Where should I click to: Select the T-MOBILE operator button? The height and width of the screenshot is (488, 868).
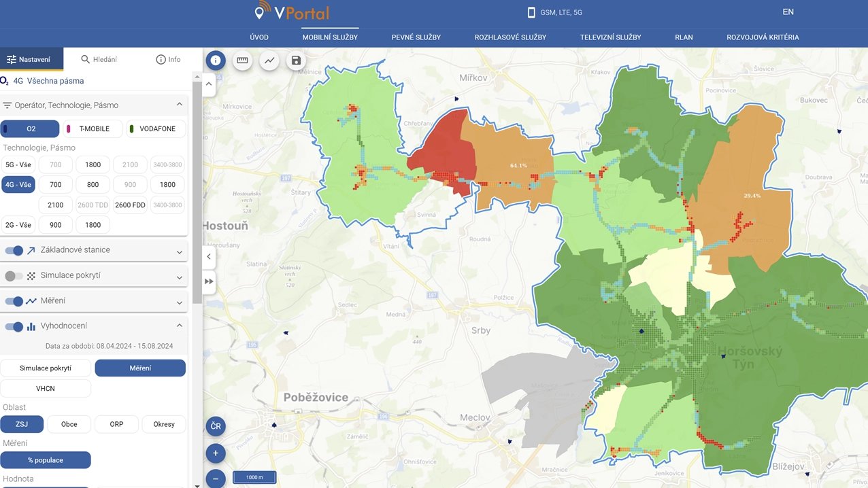(x=93, y=128)
